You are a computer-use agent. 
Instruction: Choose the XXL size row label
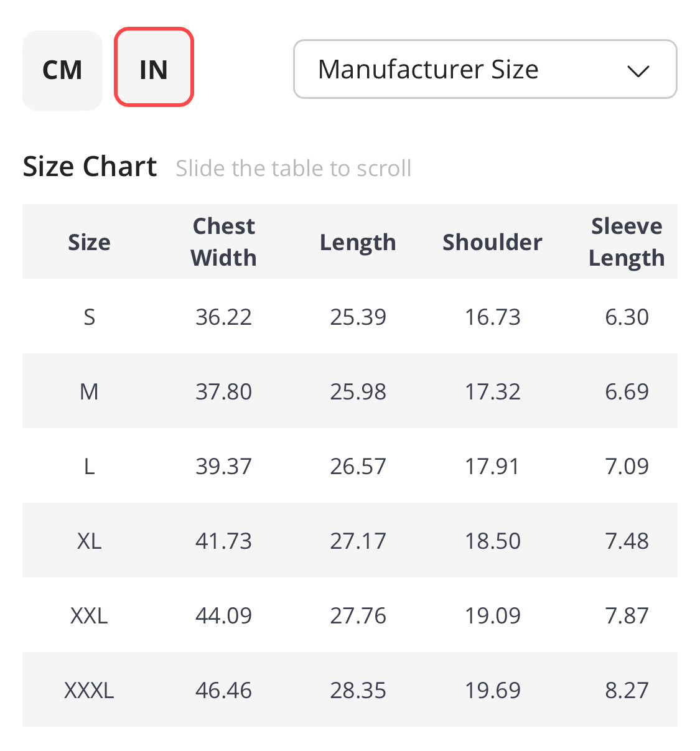coord(89,616)
